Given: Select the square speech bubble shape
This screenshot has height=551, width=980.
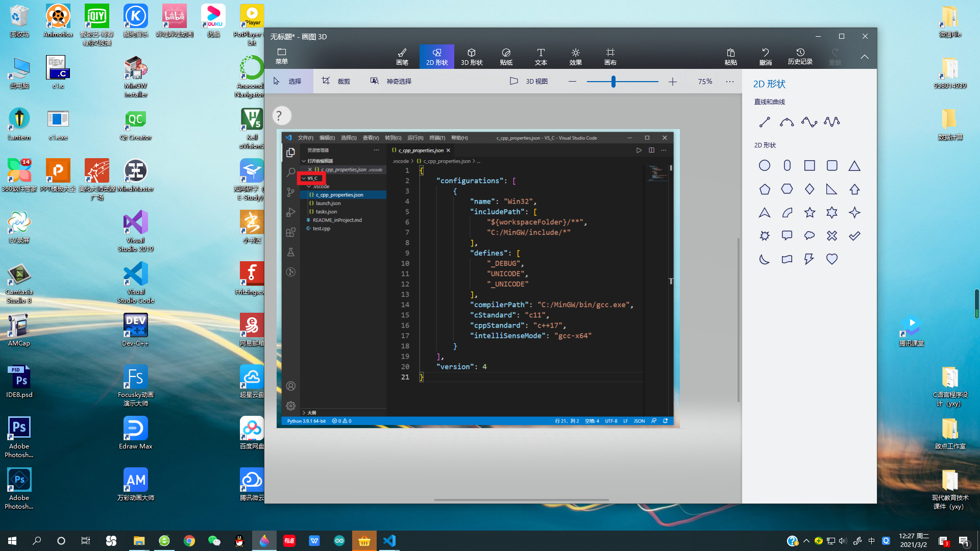Looking at the screenshot, I should point(787,236).
